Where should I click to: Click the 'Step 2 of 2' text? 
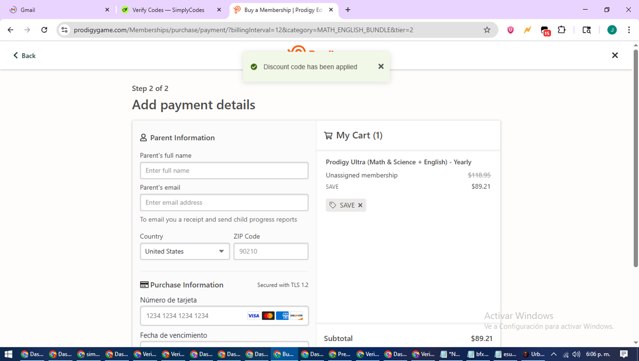(150, 88)
